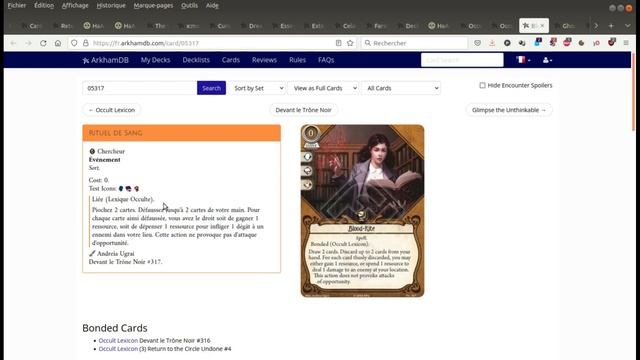Open the uBlock Origin extension icon
640x360 pixels.
611,42
